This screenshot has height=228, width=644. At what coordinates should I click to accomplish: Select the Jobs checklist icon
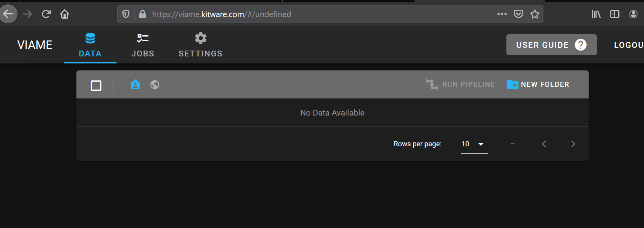pos(142,38)
